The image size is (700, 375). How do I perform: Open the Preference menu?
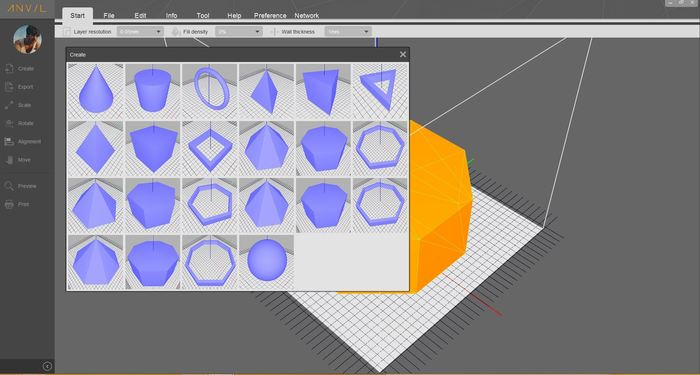[270, 15]
